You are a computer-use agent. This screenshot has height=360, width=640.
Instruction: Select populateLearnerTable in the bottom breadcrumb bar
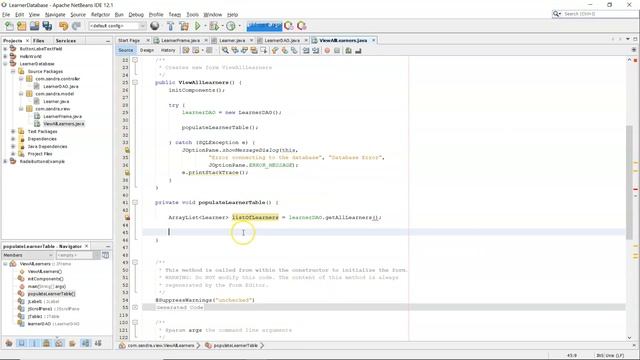coord(236,345)
